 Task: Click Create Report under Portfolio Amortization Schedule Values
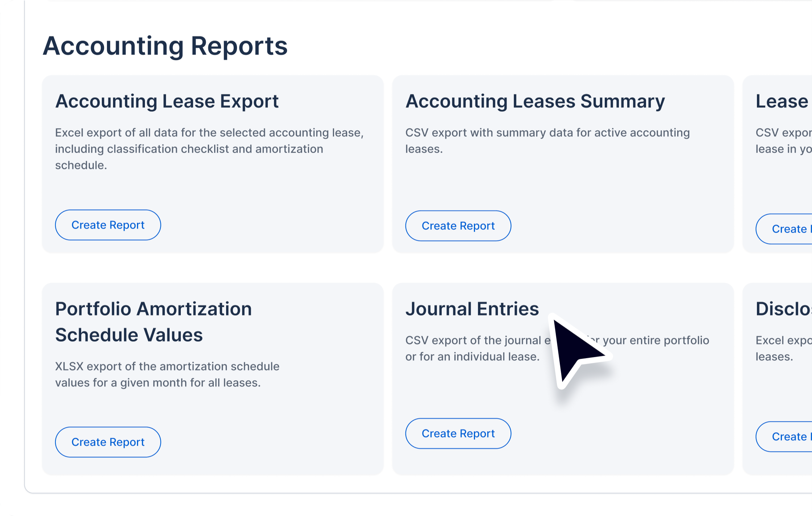click(108, 442)
